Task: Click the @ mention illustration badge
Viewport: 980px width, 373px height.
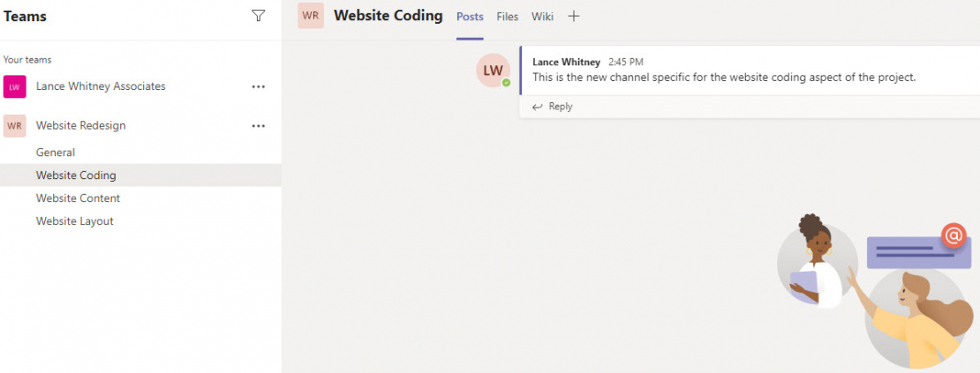Action: (x=953, y=235)
